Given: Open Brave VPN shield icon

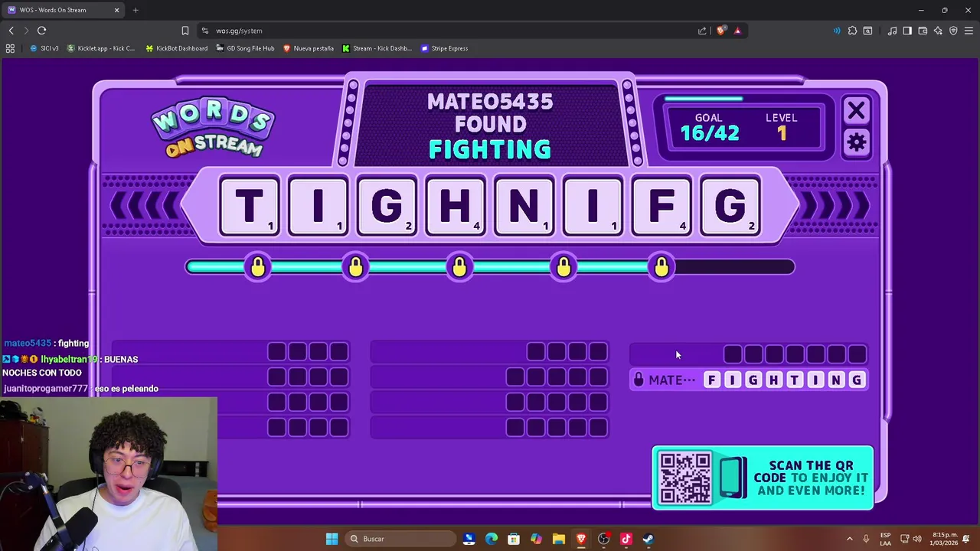Looking at the screenshot, I should (x=953, y=31).
